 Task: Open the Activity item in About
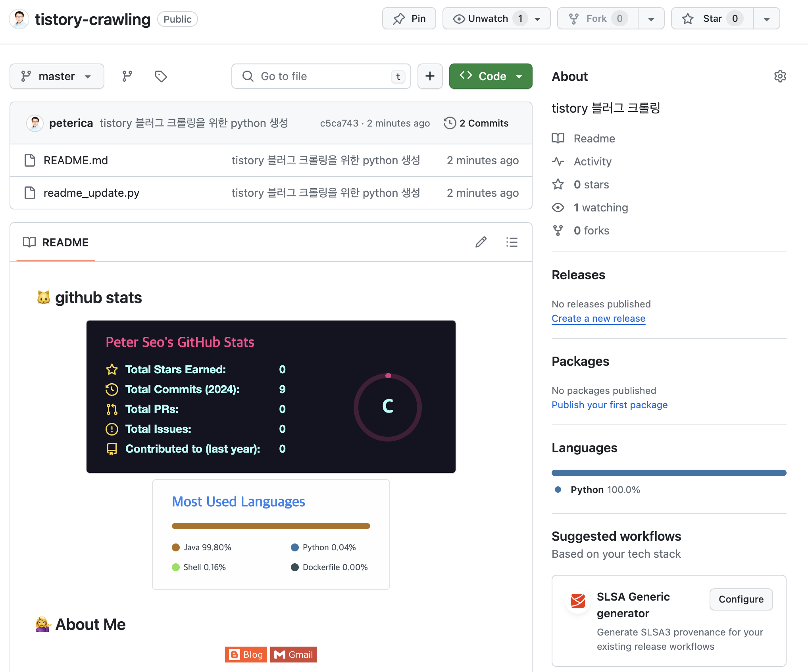click(592, 161)
